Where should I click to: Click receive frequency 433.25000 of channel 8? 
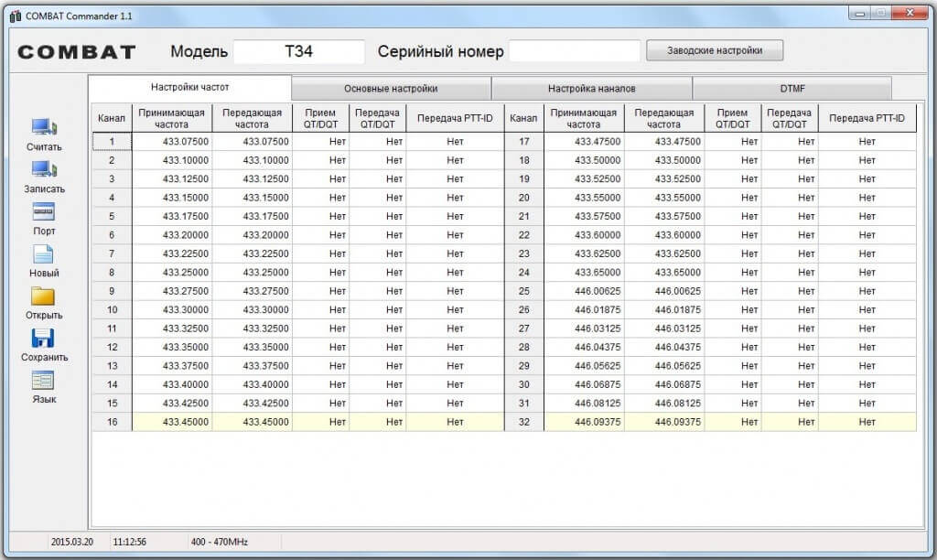pyautogui.click(x=172, y=273)
